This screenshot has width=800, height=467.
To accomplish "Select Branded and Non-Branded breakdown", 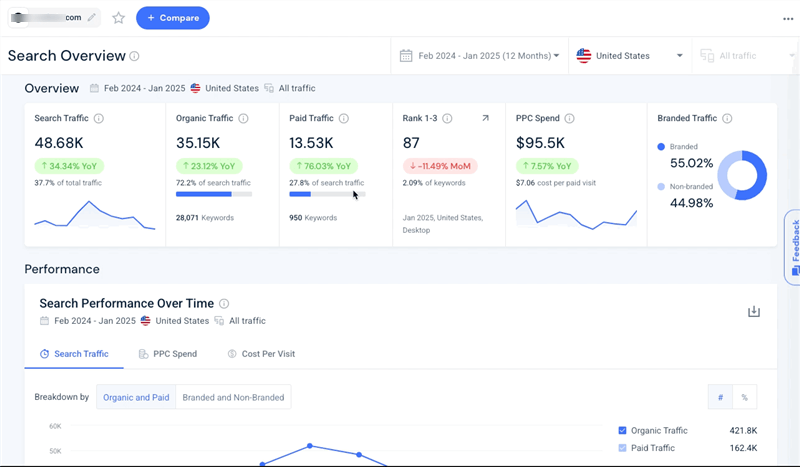I will (x=233, y=397).
